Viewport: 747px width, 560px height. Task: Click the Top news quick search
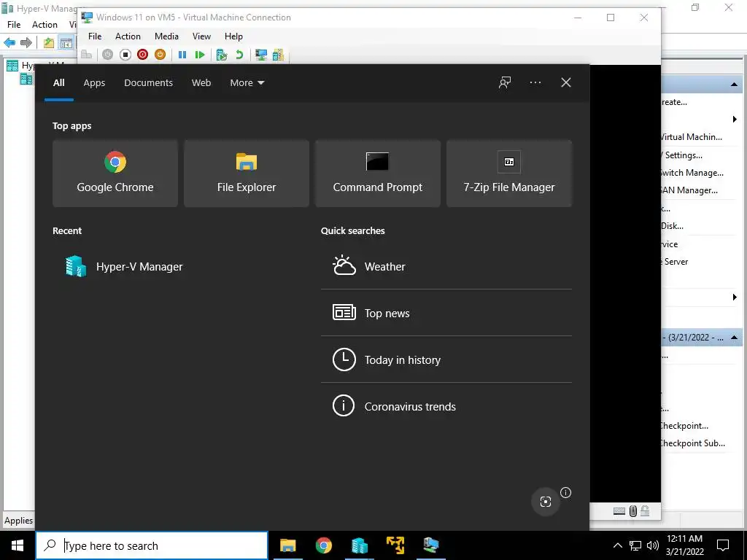tap(446, 313)
